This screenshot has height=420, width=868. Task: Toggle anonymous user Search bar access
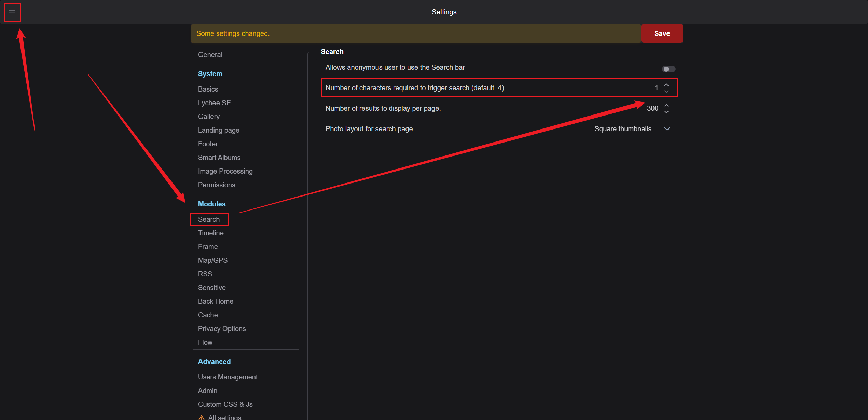click(669, 69)
